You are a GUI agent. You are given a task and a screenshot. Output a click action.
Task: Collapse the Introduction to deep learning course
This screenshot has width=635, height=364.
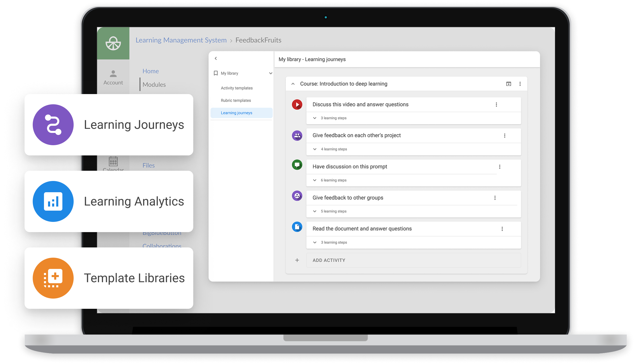click(293, 84)
